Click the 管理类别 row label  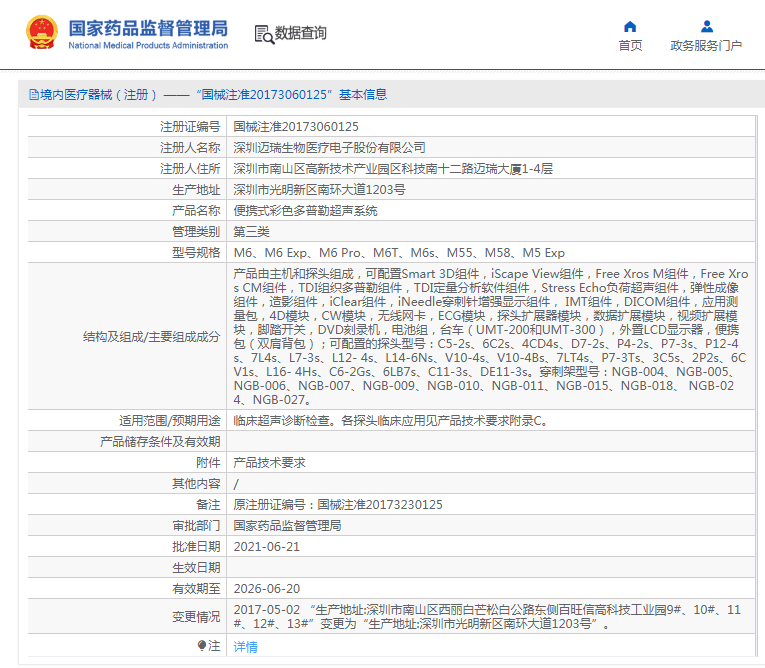point(196,232)
